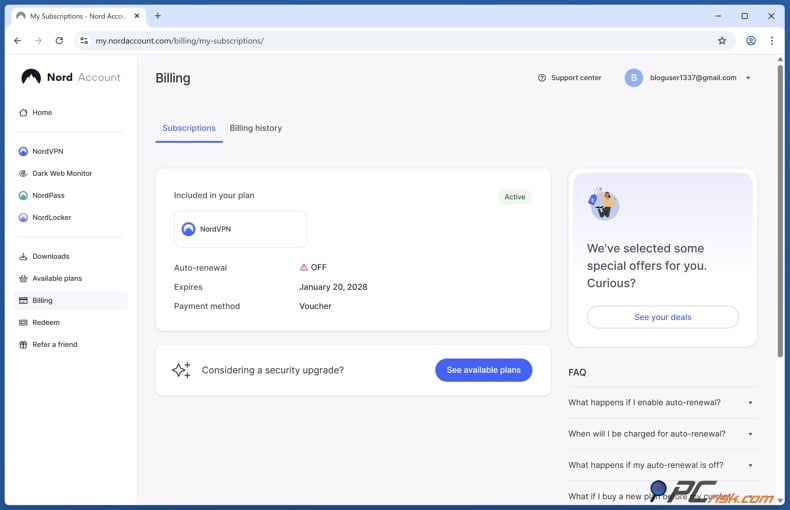Click the sparkle upgrade icon
790x510 pixels.
coord(181,370)
